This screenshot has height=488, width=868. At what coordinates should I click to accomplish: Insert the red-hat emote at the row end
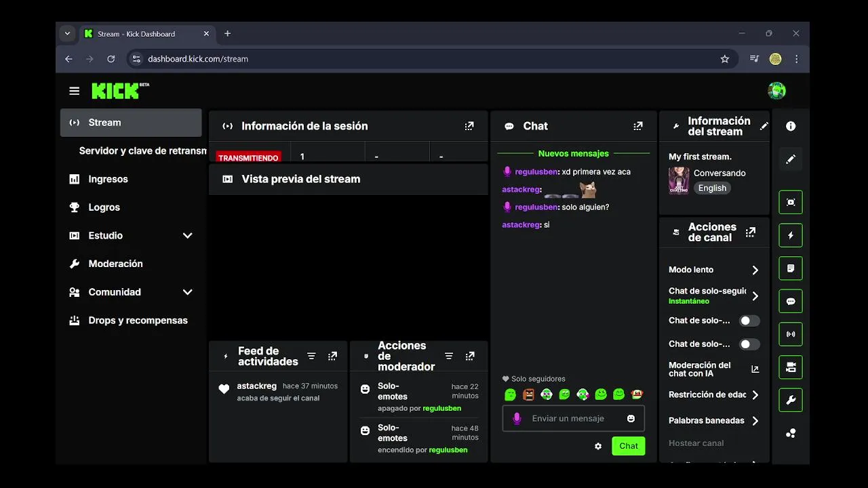pyautogui.click(x=636, y=394)
